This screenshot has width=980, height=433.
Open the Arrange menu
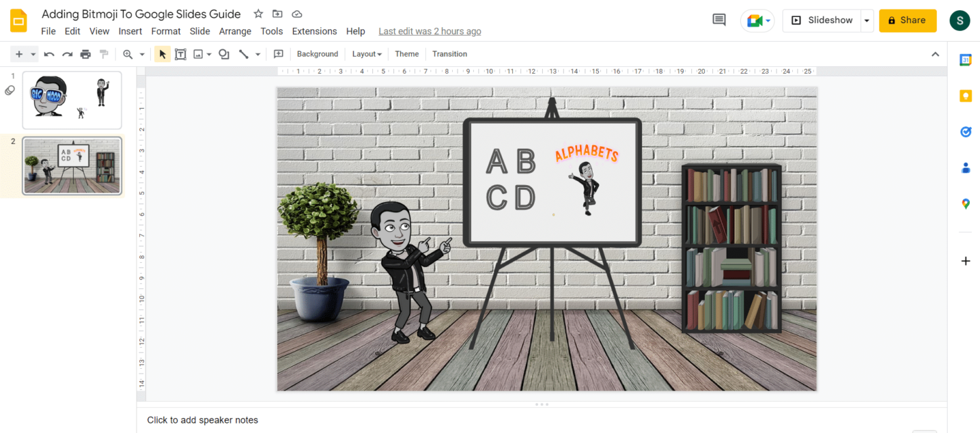235,31
